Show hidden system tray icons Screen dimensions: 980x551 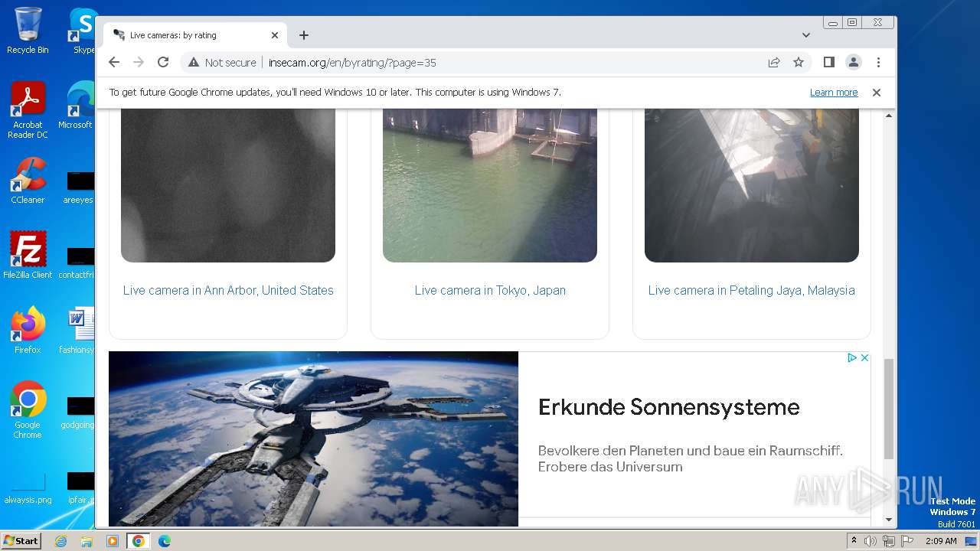coord(854,541)
